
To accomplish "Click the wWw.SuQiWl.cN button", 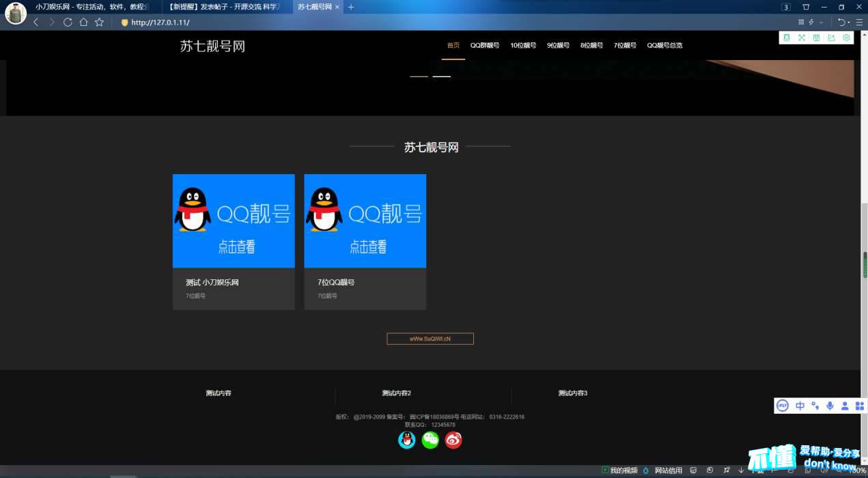I will (x=430, y=339).
